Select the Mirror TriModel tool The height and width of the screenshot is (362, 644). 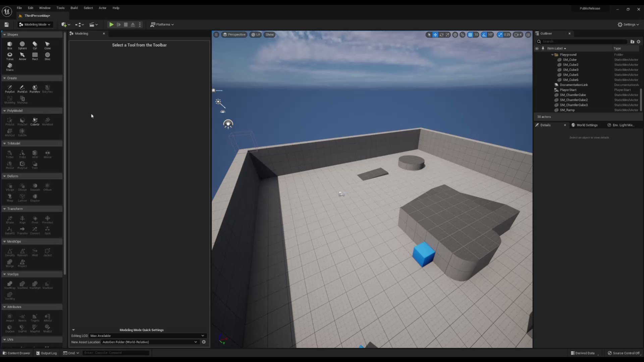(x=47, y=154)
